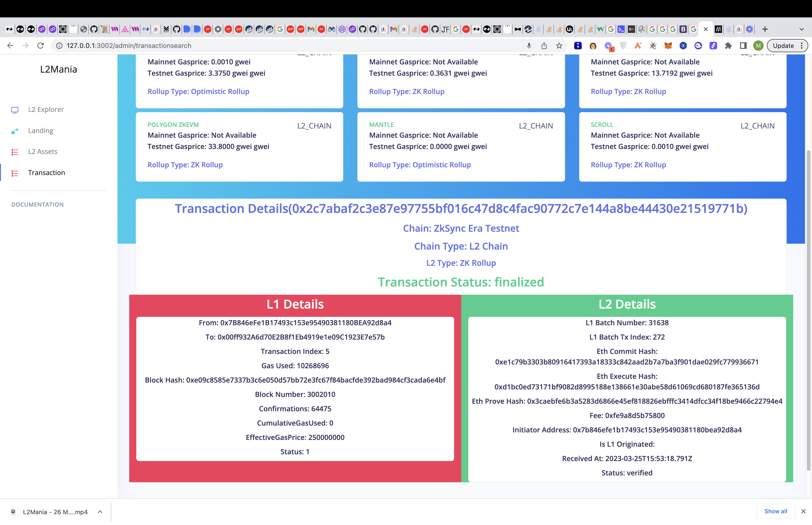Click the DOCUMENTATION sidebar heading
The height and width of the screenshot is (525, 812).
click(x=38, y=204)
